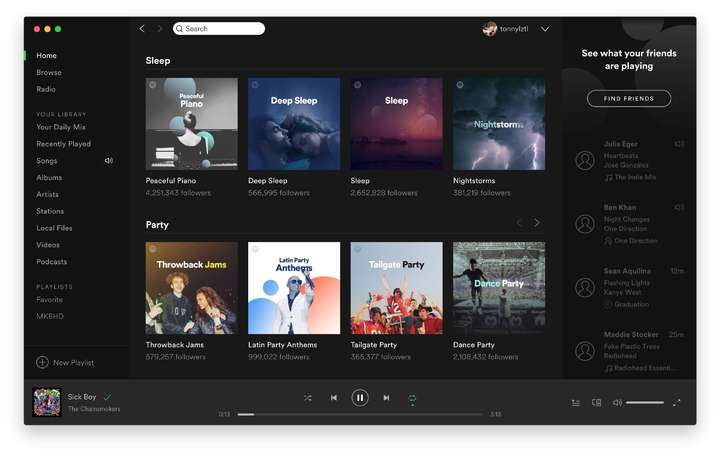Image resolution: width=720 pixels, height=456 pixels.
Task: Open the Peaceful Piano playlist cover
Action: coord(191,124)
